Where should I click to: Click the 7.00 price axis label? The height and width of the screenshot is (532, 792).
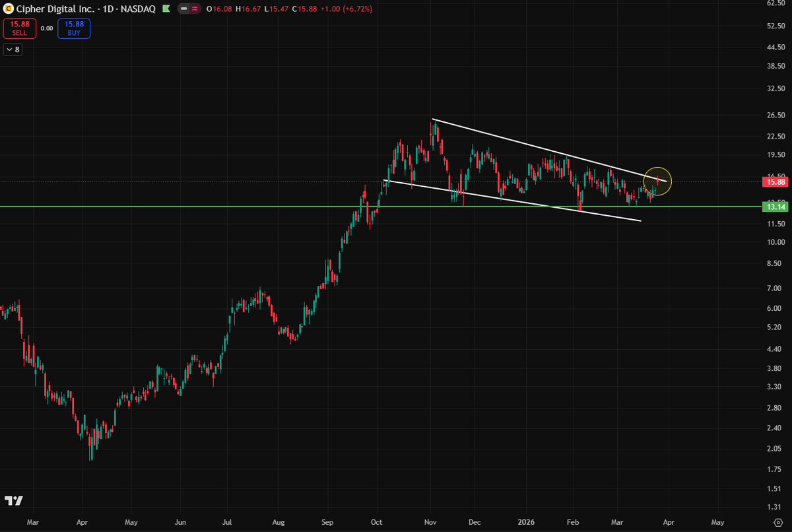(775, 288)
